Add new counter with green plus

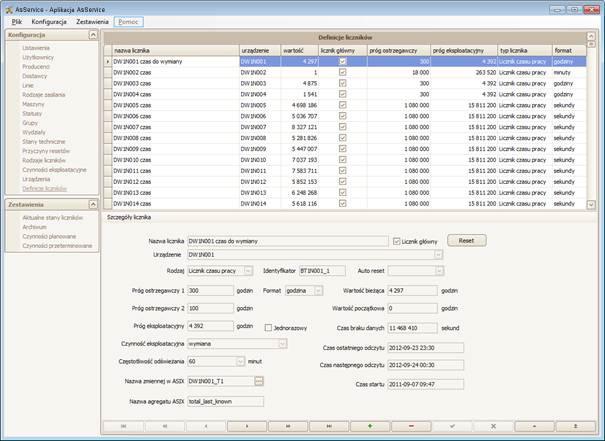[x=370, y=426]
